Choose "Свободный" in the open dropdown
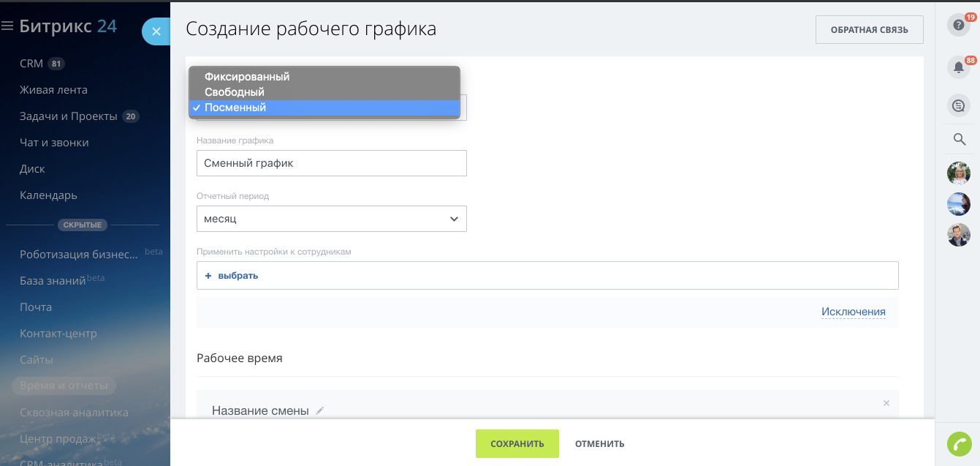Viewport: 980px width, 466px height. click(235, 91)
